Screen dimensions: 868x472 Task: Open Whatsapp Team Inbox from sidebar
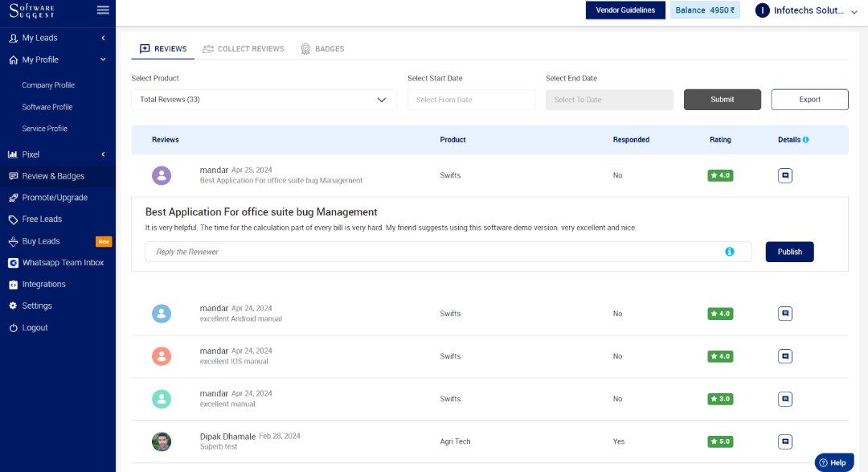point(63,263)
